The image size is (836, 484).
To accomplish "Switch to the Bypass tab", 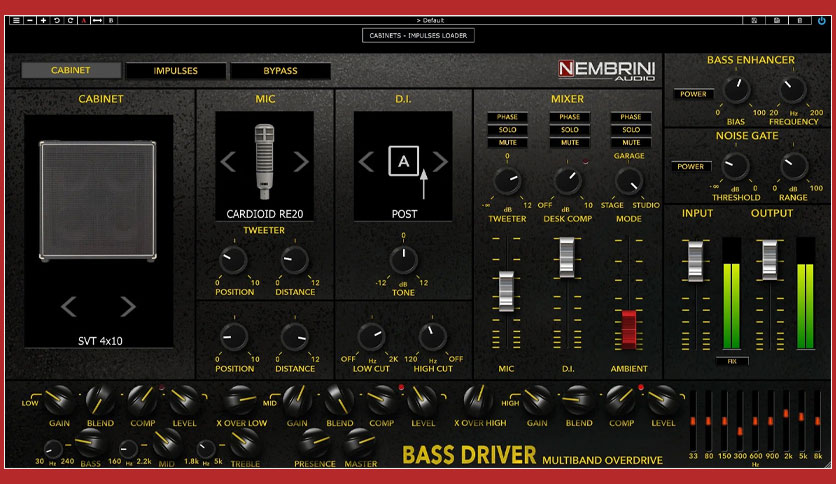I will 280,70.
